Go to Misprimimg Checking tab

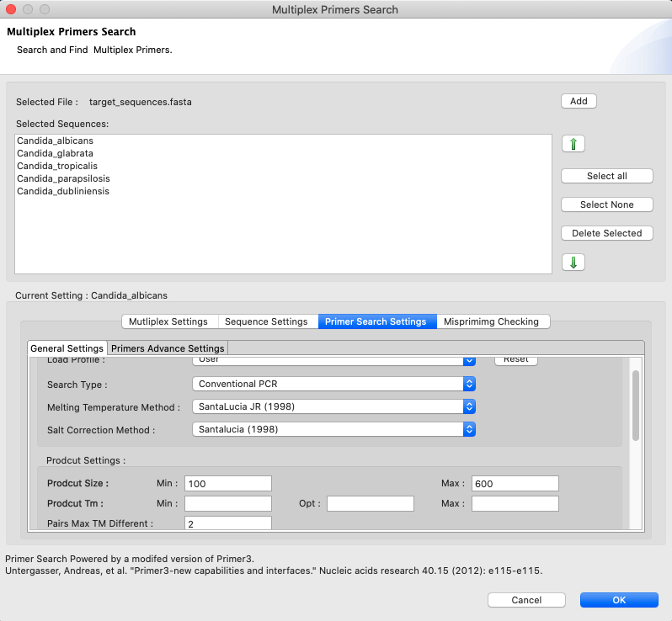point(493,321)
